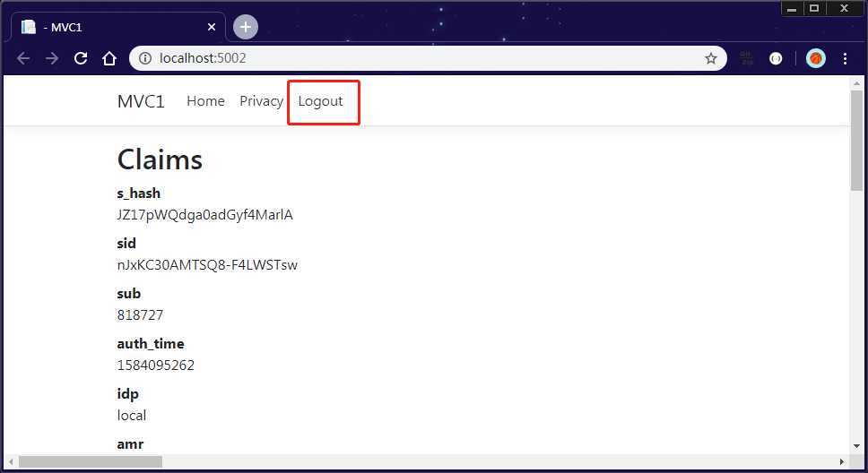Click the vertical scrollbar thumb
The height and width of the screenshot is (473, 868).
click(x=856, y=140)
